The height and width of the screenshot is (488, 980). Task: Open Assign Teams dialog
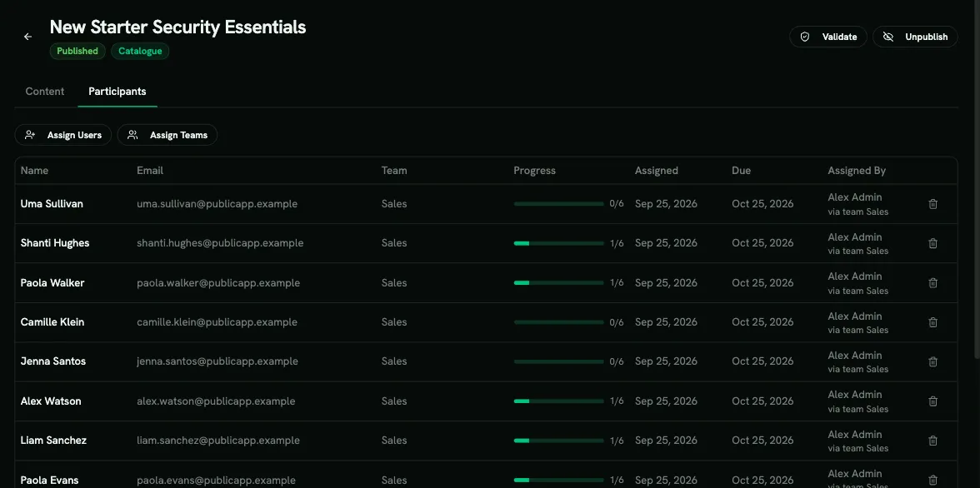coord(167,135)
